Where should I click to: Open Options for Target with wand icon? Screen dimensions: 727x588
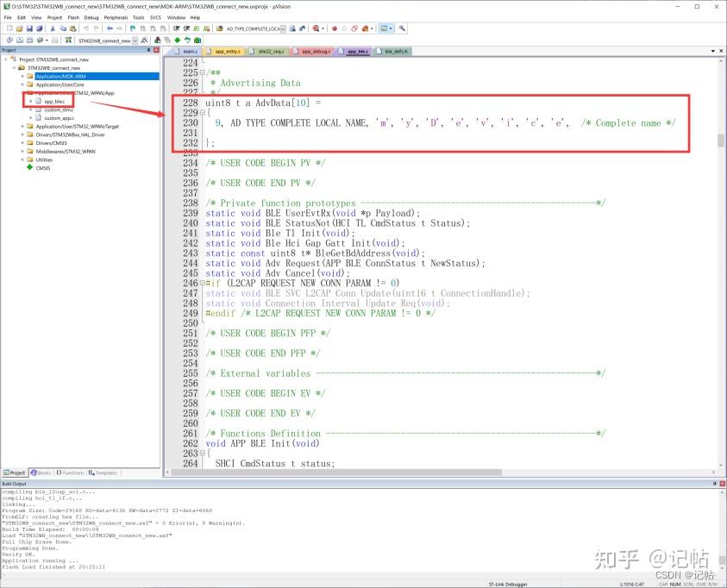(145, 40)
